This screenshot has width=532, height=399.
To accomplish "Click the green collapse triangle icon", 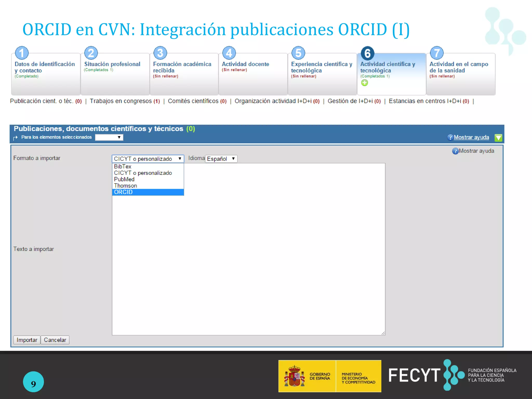I will click(x=498, y=138).
